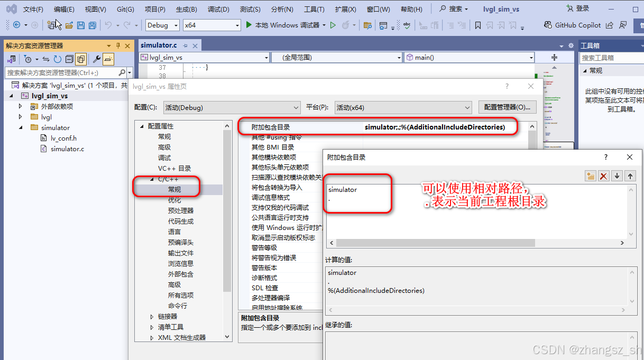Click the red X delete line icon
The width and height of the screenshot is (644, 360).
604,176
